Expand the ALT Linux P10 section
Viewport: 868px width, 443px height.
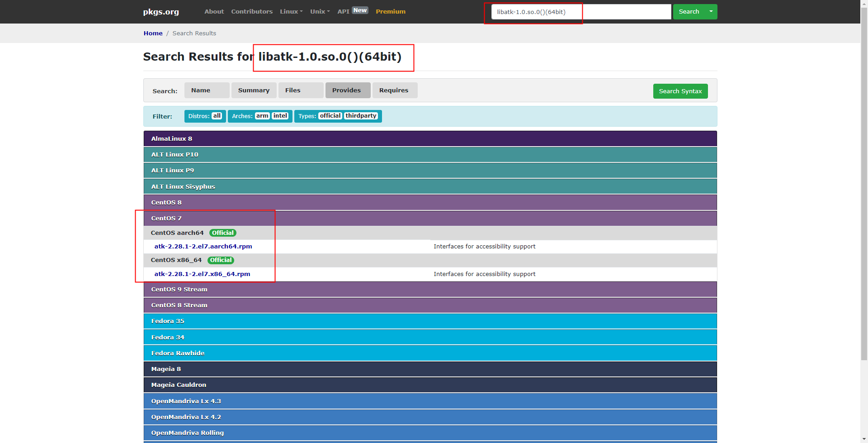(x=430, y=154)
